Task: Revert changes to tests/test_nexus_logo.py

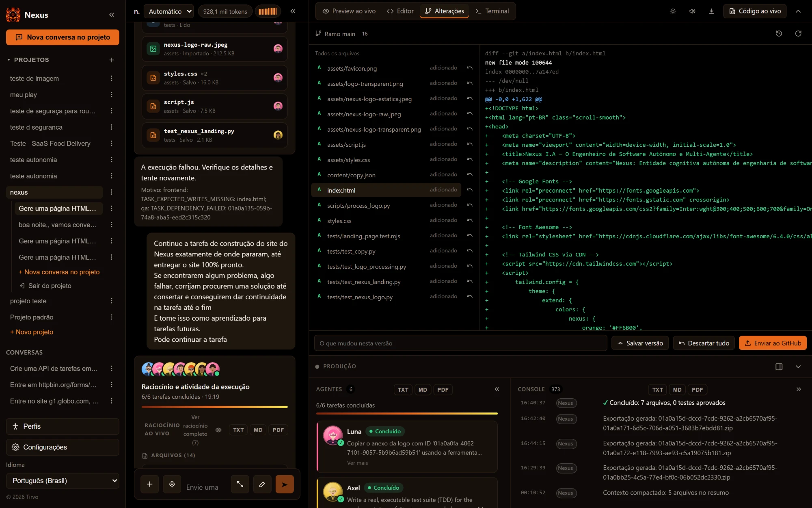Action: 470,297
